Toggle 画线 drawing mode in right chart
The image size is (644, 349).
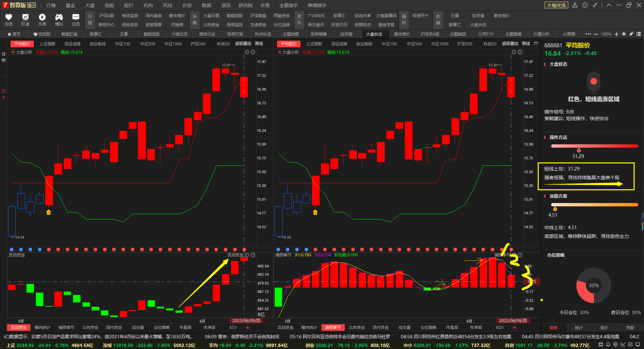pyautogui.click(x=526, y=44)
